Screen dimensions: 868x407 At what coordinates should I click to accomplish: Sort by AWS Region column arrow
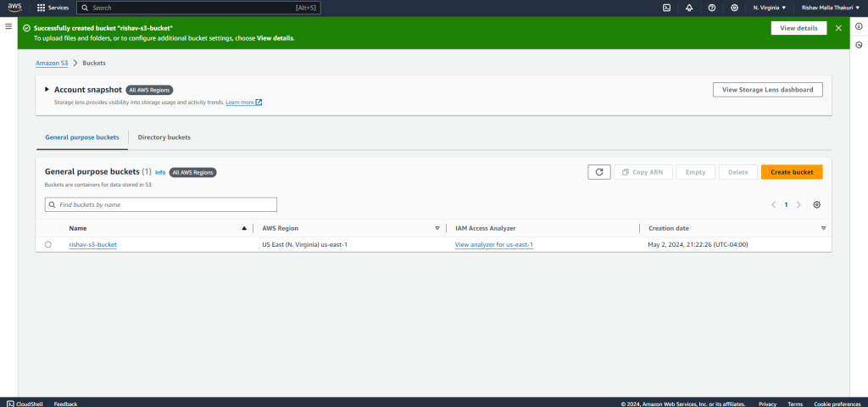pyautogui.click(x=437, y=228)
